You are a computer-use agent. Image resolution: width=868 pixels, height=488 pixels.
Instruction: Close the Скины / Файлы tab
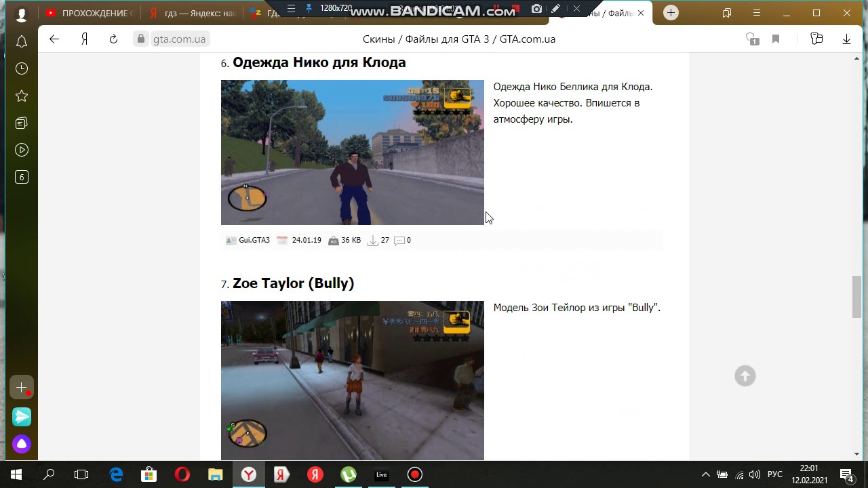[641, 13]
